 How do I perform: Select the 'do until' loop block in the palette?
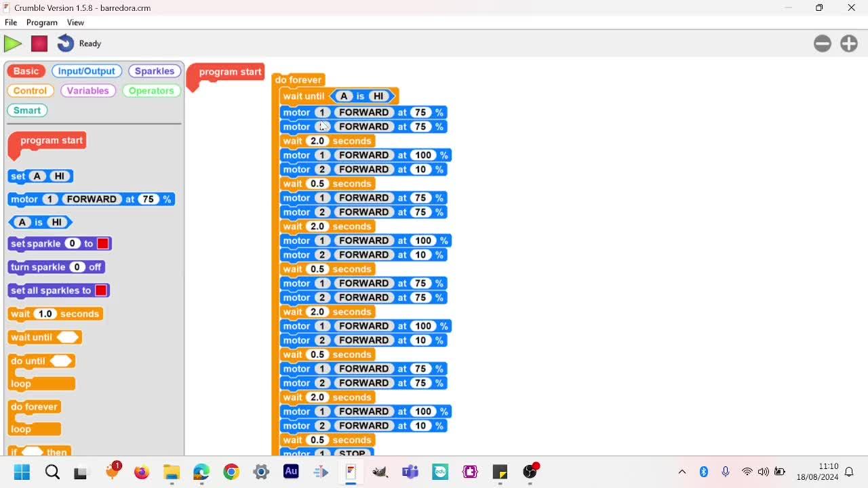click(41, 372)
